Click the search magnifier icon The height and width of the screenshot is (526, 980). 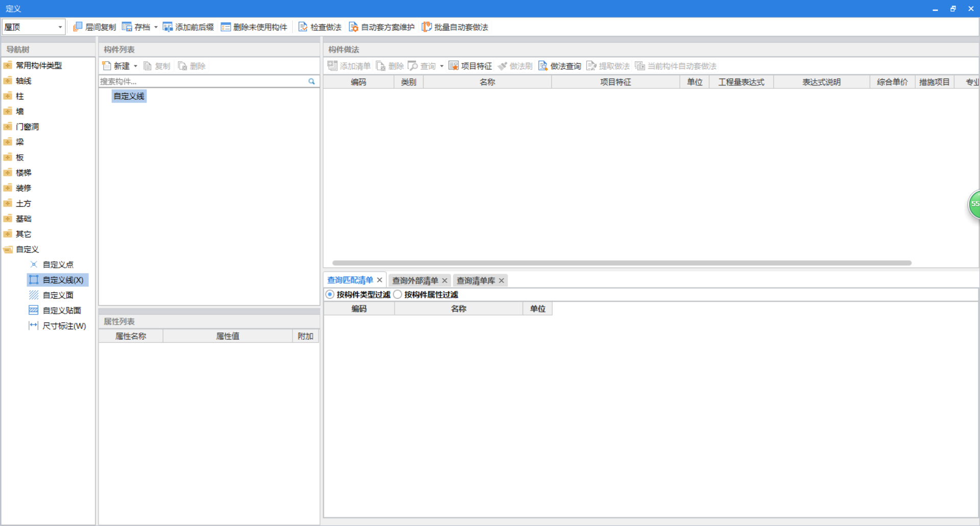[x=311, y=81]
